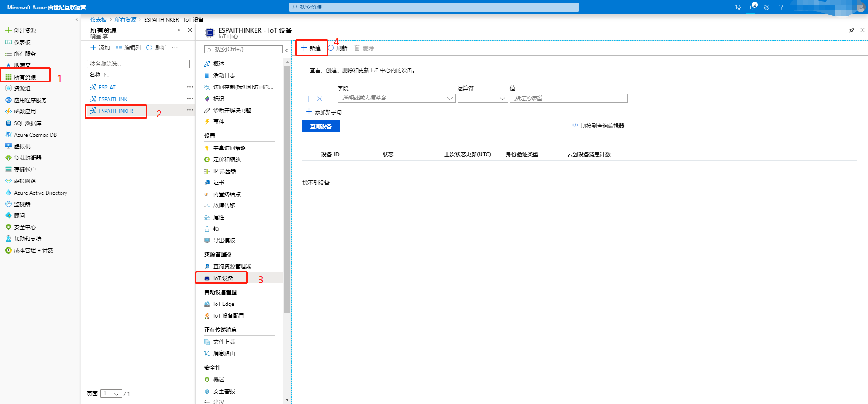The width and height of the screenshot is (868, 404).
Task: Open ESP-AT resource
Action: point(107,87)
